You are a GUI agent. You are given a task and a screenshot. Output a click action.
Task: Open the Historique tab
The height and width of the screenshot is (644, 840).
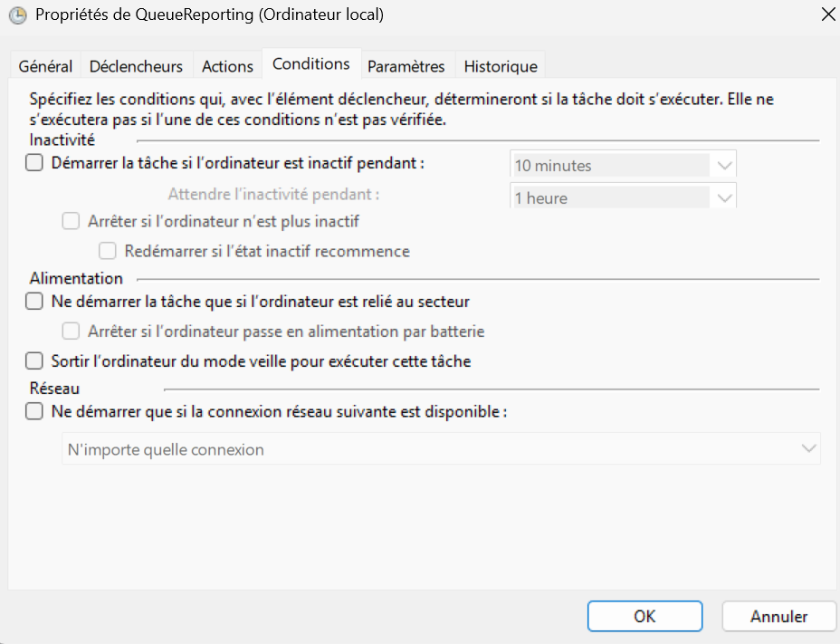(x=500, y=65)
